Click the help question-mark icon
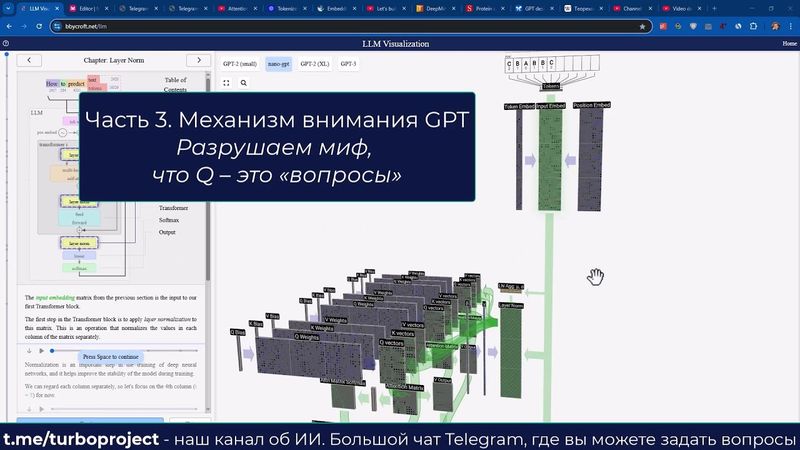800x450 pixels. click(x=6, y=44)
